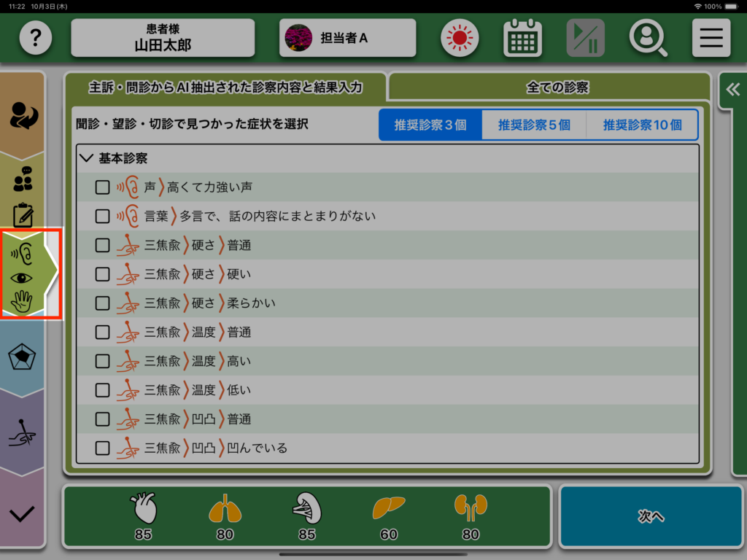Click the checkmark icon at sidebar bottom

point(23,513)
